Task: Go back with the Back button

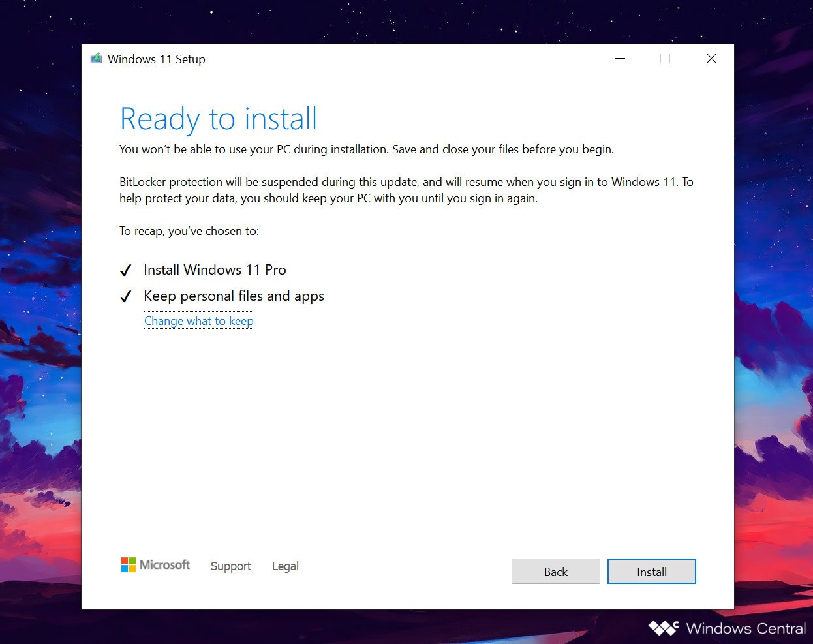Action: [x=555, y=572]
